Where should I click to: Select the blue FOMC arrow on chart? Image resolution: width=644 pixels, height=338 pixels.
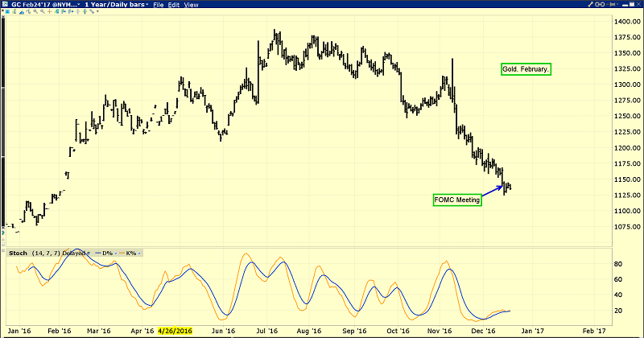[493, 191]
